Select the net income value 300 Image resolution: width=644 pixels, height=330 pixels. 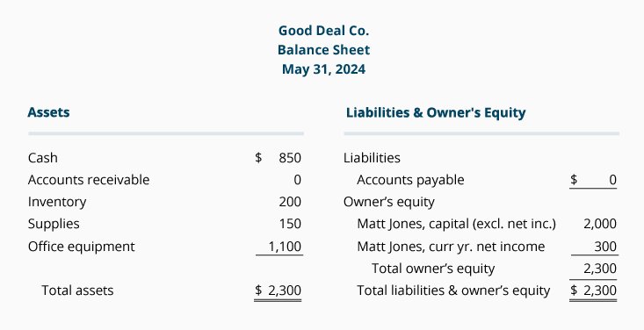(605, 247)
